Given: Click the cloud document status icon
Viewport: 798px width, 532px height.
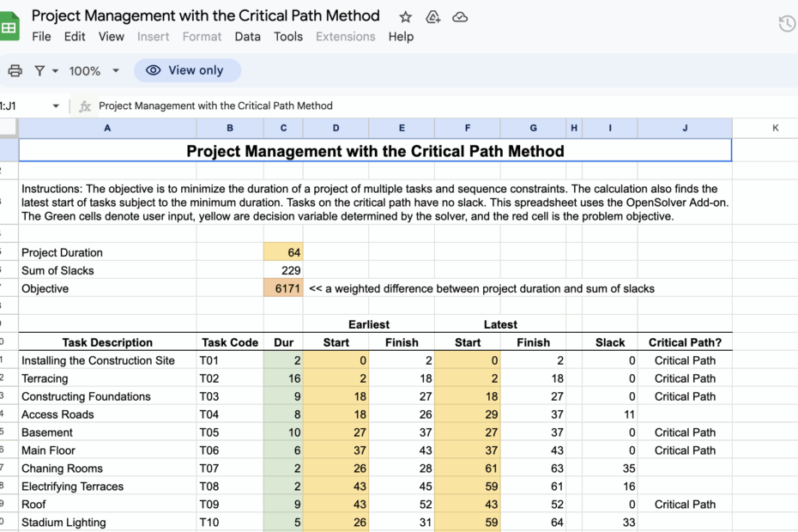Looking at the screenshot, I should pyautogui.click(x=460, y=15).
